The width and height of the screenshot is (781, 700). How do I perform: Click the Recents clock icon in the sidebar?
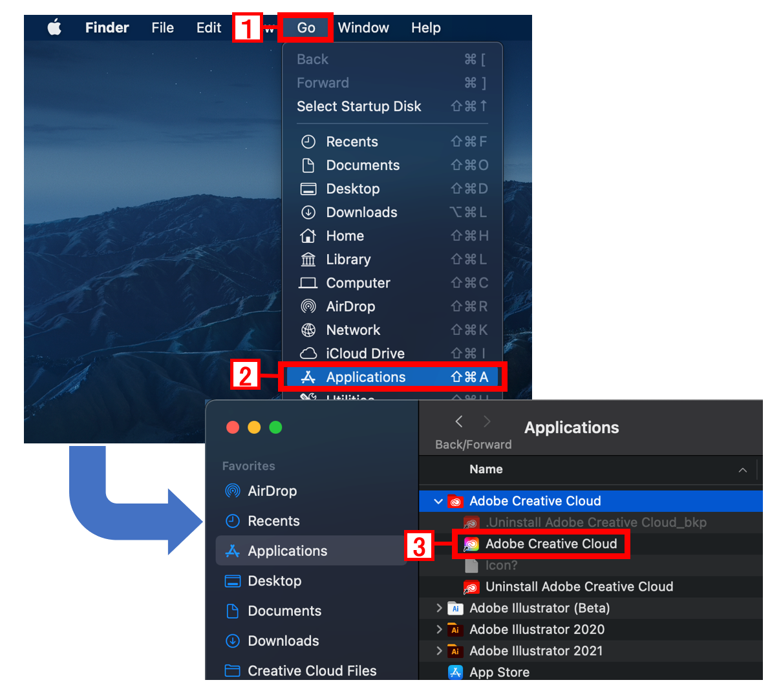point(232,521)
